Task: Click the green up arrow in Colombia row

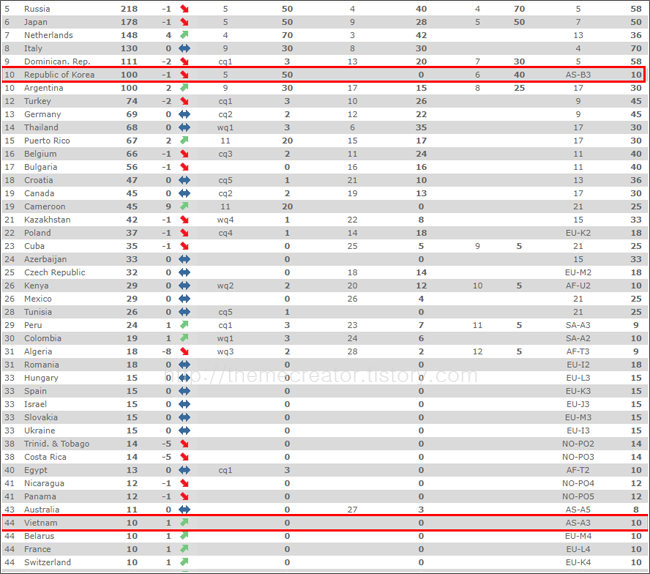Action: (x=184, y=338)
